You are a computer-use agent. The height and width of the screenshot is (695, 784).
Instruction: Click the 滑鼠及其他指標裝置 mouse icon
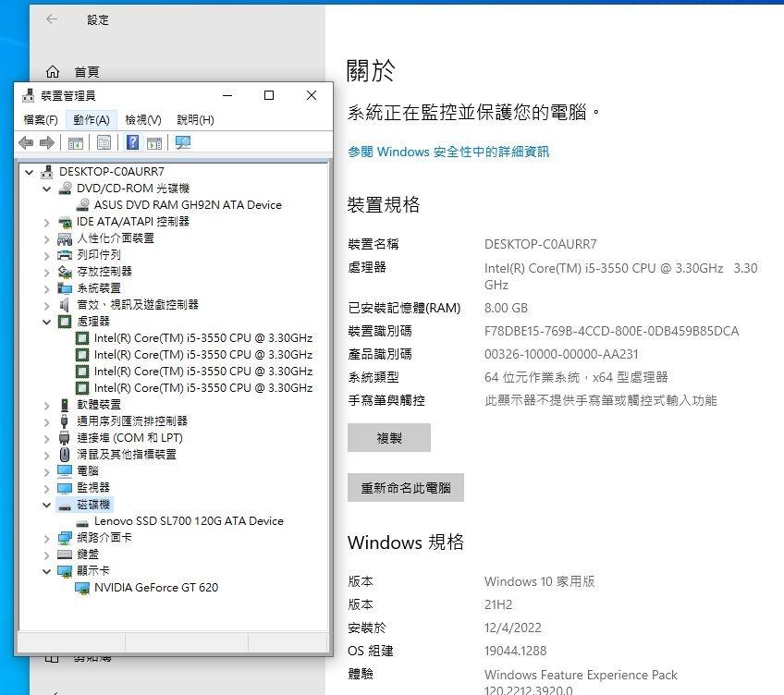pyautogui.click(x=65, y=455)
